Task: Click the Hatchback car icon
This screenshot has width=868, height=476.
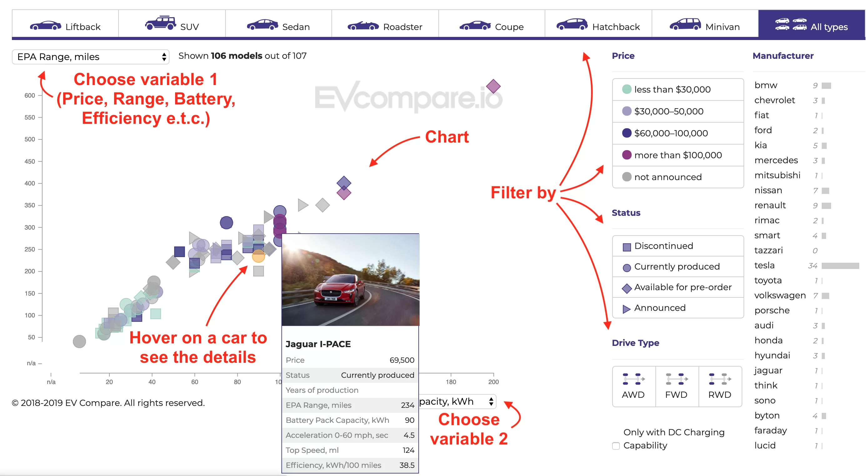Action: point(572,25)
